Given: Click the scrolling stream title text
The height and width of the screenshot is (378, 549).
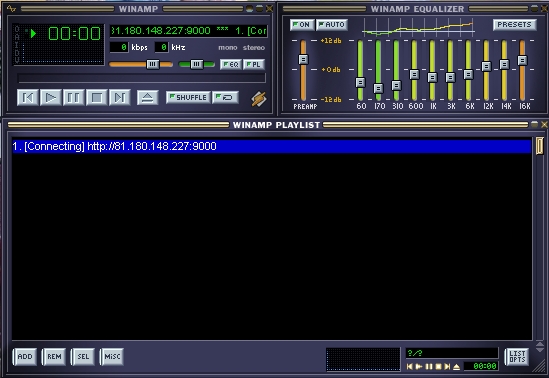Looking at the screenshot, I should point(189,31).
